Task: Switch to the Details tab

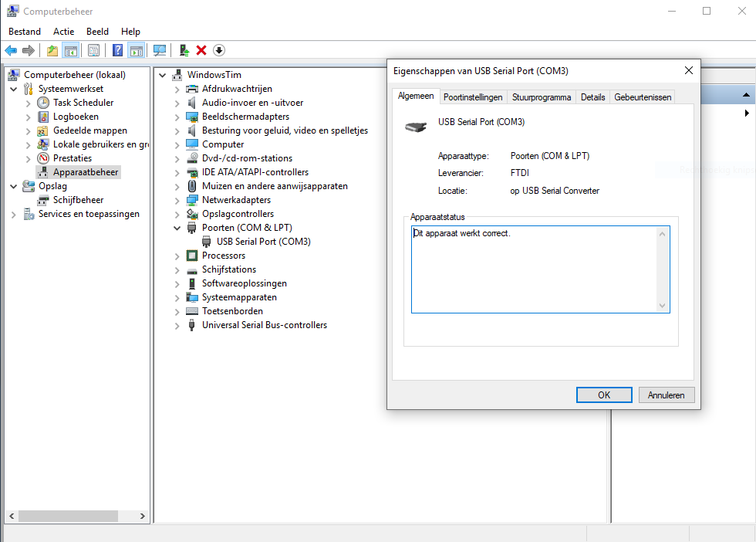Action: click(592, 97)
